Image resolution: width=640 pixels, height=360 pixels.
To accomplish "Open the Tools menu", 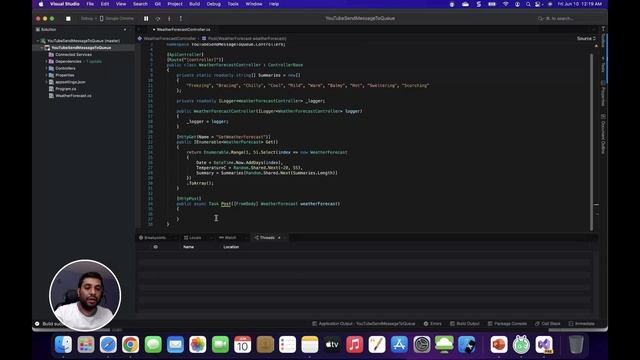I will (233, 4).
